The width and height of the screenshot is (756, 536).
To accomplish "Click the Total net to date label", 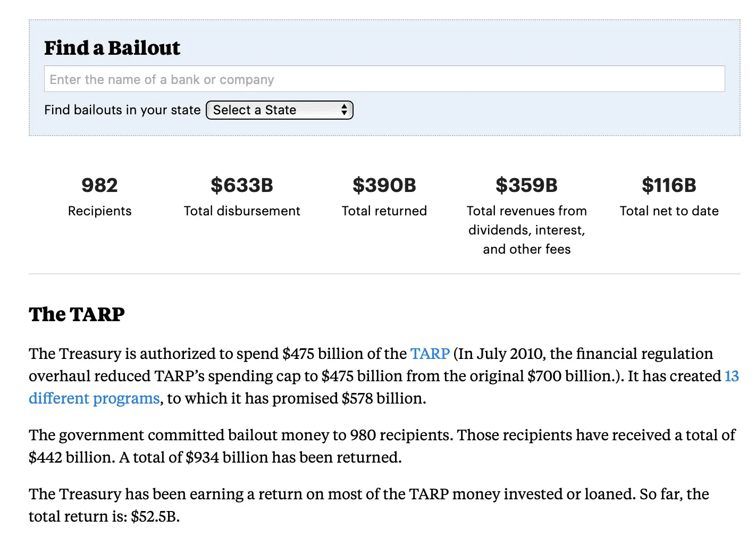I will click(x=669, y=211).
